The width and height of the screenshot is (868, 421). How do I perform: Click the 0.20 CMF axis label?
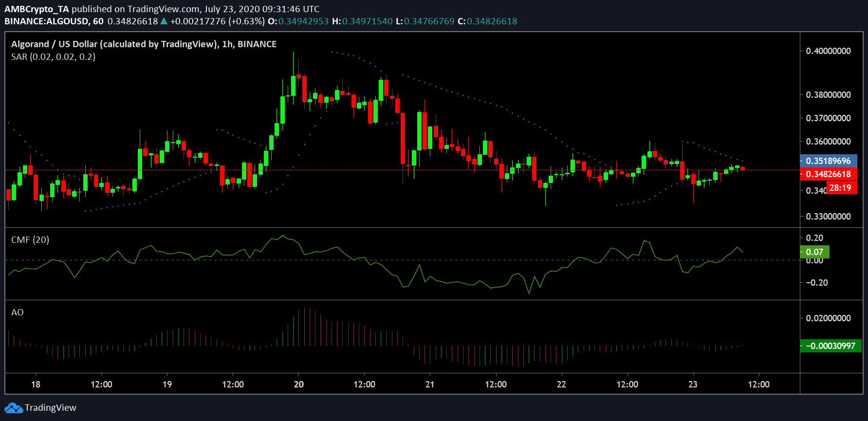pyautogui.click(x=814, y=238)
